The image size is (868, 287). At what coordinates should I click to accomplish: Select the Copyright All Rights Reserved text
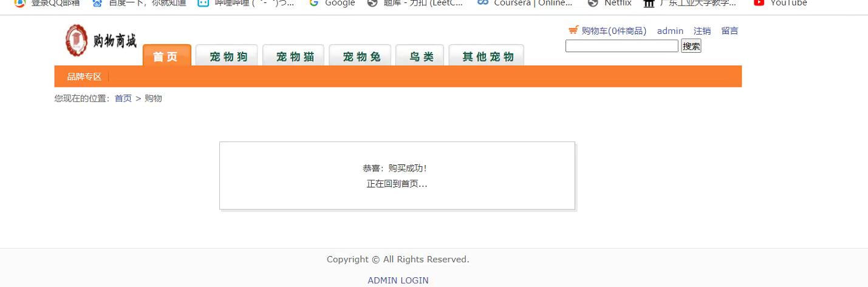398,259
